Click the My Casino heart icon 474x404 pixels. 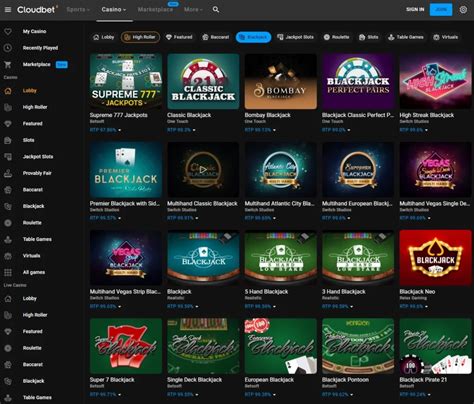tap(8, 31)
